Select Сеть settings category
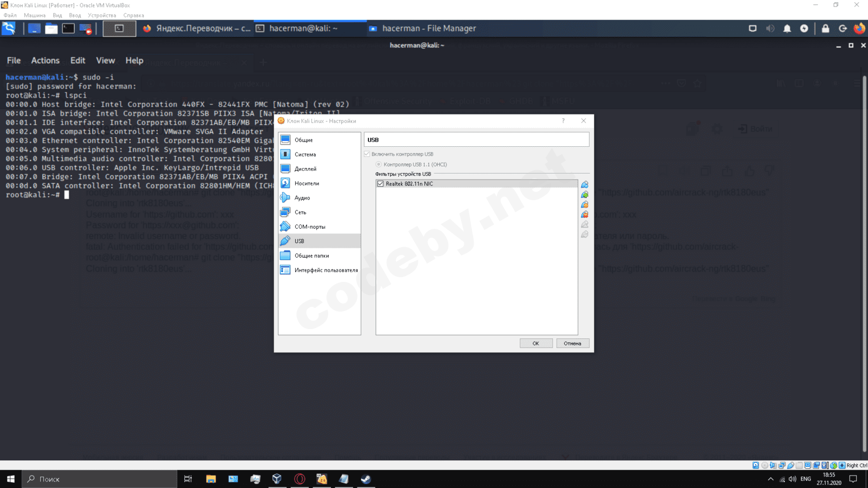Viewport: 868px width, 488px height. tap(320, 212)
